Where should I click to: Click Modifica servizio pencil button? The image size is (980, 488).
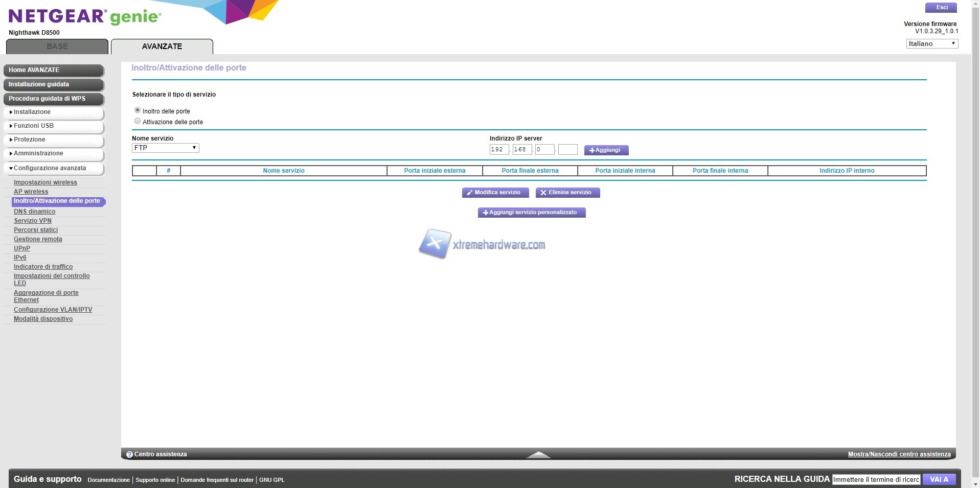click(495, 193)
